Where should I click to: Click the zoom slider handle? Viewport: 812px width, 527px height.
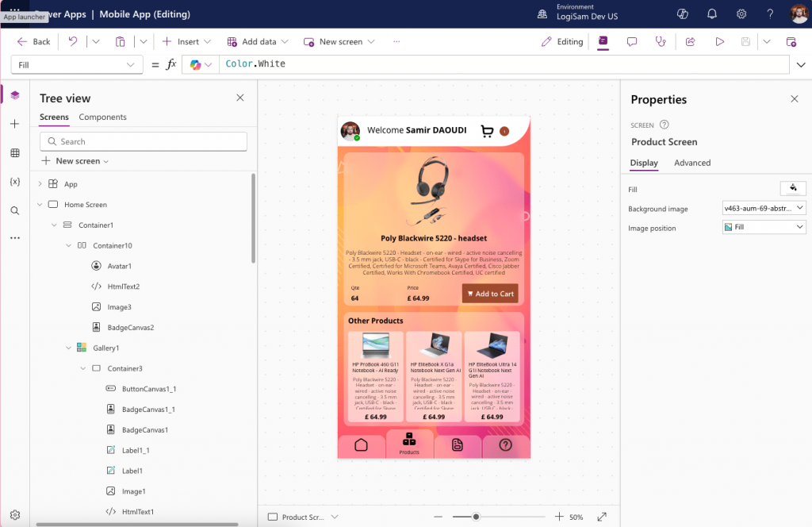476,517
